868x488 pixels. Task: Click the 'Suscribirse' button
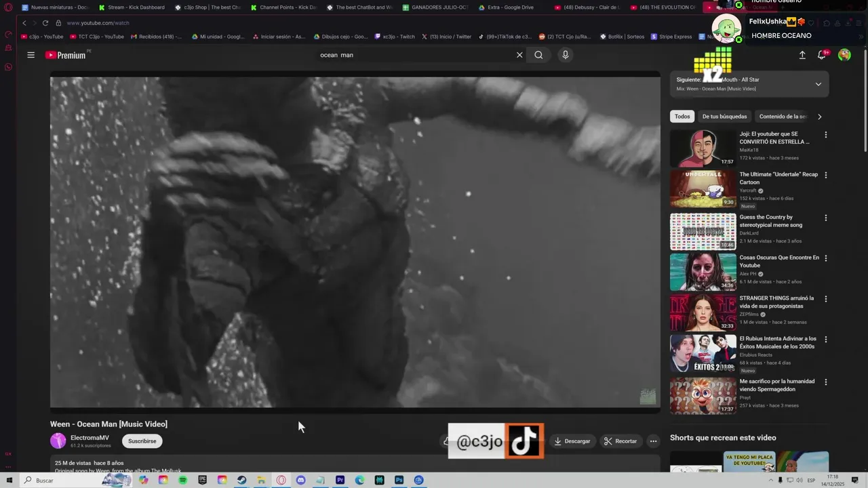click(142, 441)
